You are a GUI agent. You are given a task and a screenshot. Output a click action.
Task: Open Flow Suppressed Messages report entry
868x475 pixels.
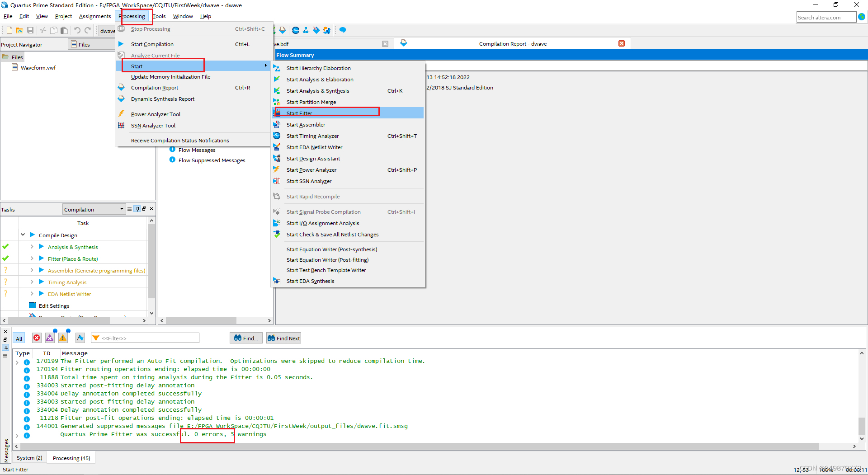212,160
